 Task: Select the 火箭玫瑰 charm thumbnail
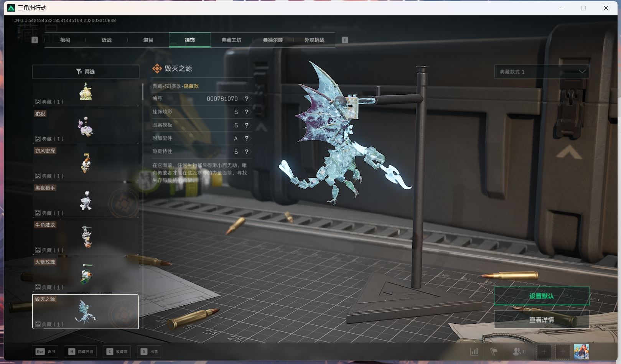(86, 274)
